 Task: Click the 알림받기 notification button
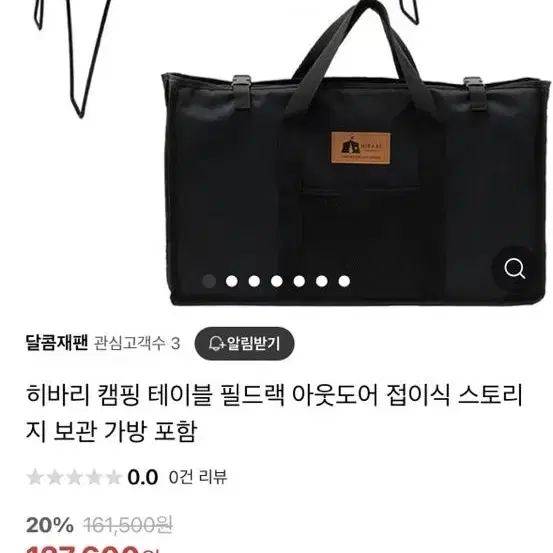click(244, 344)
